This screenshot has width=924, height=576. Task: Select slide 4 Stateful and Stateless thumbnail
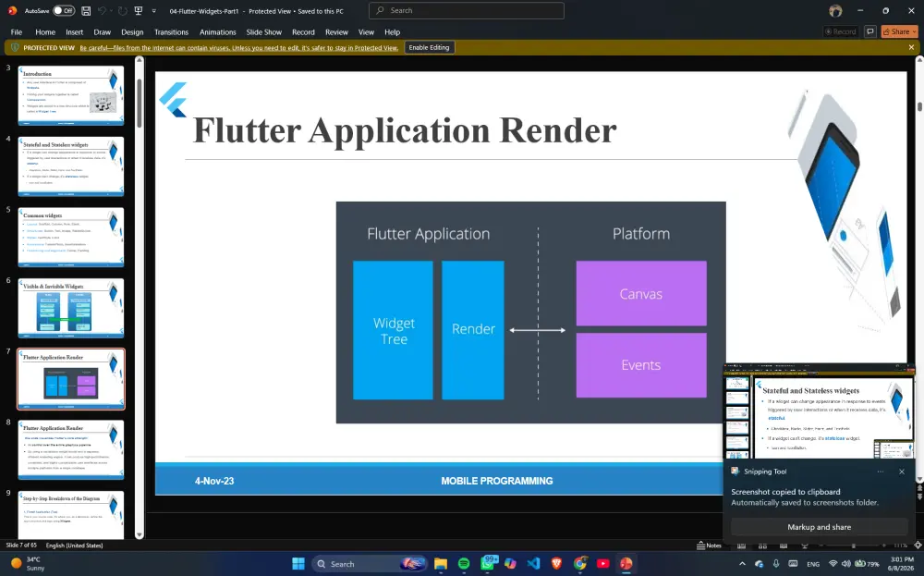click(71, 165)
